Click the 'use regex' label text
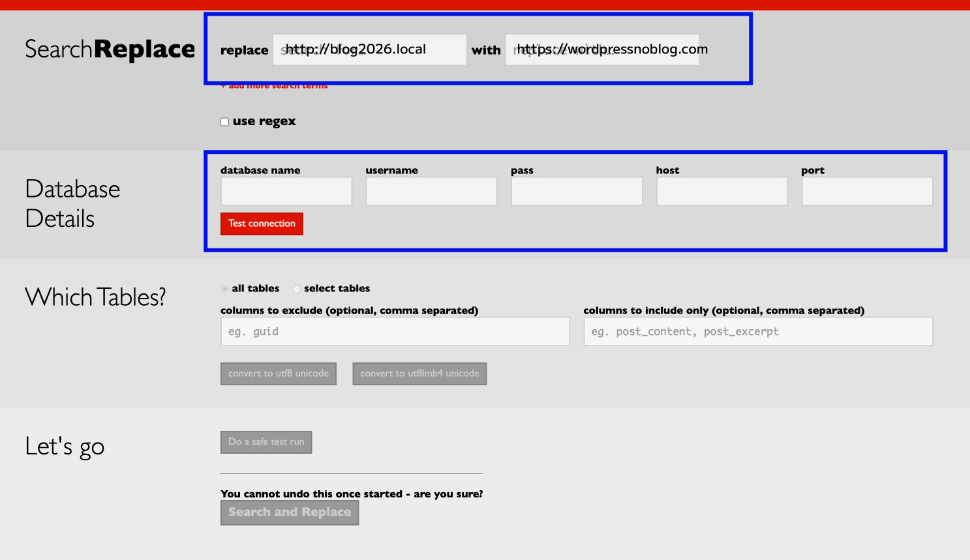Viewport: 970px width, 560px height. pos(264,121)
